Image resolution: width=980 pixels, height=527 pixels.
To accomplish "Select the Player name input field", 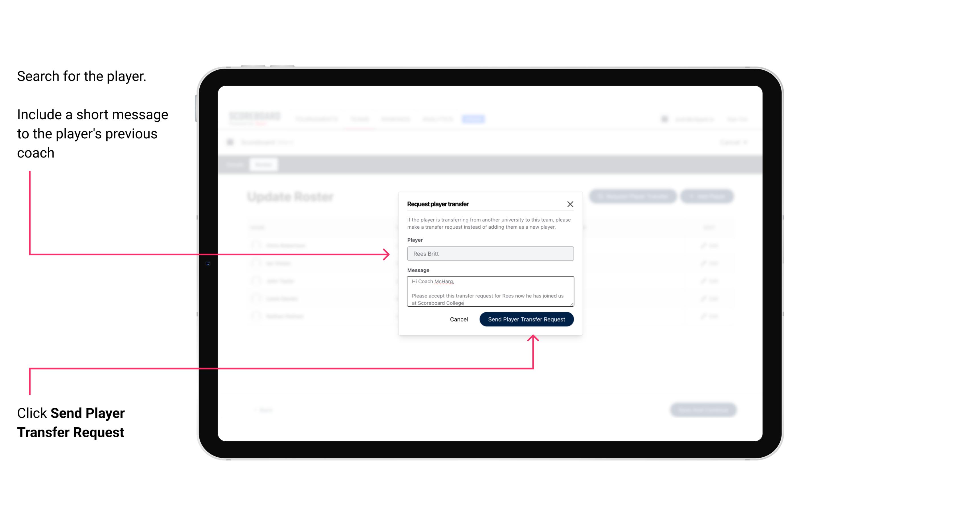I will point(489,254).
